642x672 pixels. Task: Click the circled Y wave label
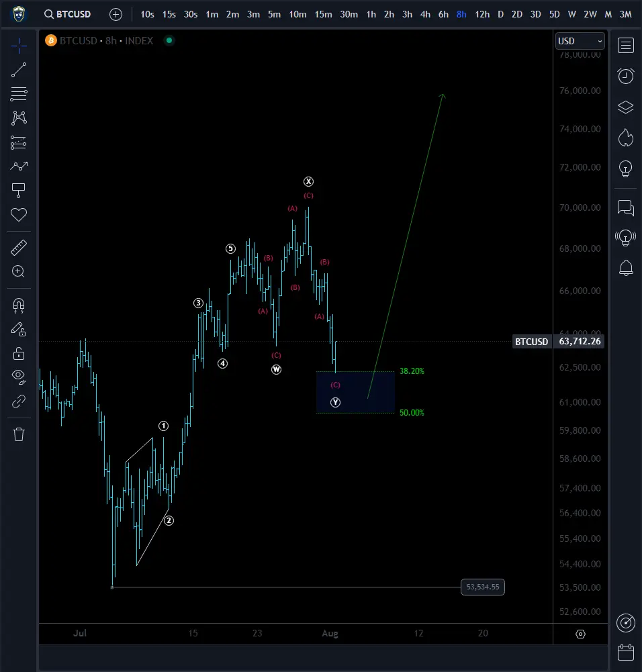(336, 402)
